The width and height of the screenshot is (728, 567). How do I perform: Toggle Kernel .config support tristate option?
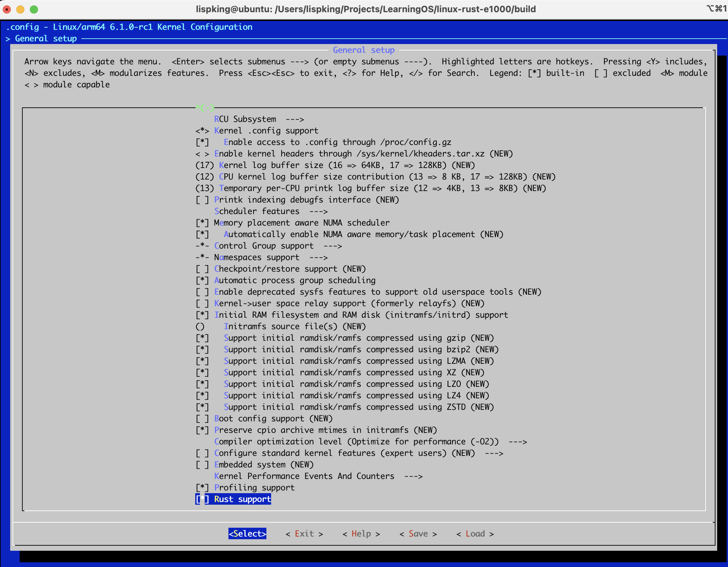tap(202, 131)
